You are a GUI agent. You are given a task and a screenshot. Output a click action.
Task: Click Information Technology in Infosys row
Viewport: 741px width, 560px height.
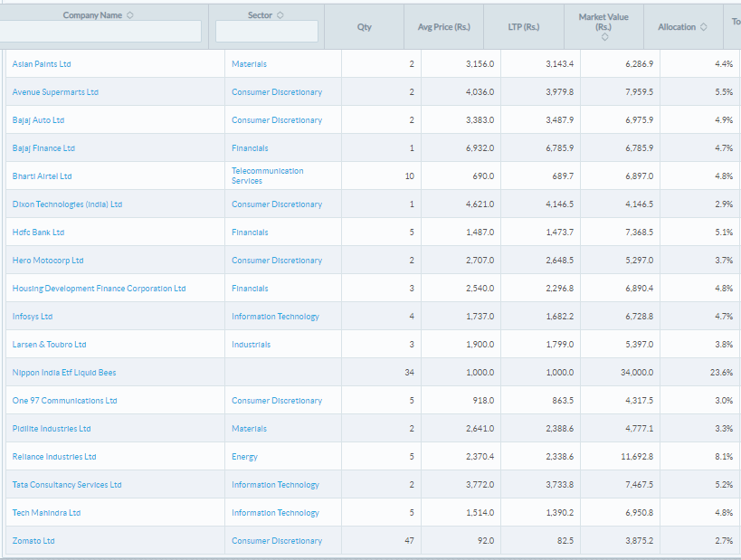276,316
